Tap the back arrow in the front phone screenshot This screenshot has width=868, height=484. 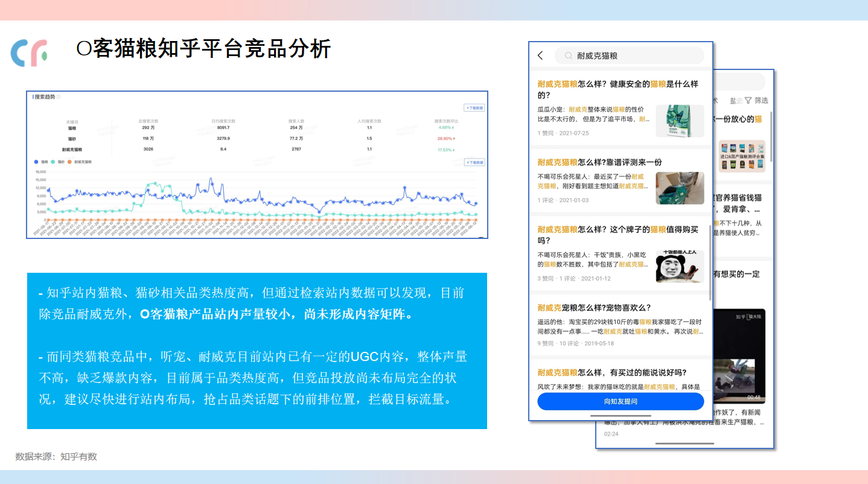click(540, 56)
